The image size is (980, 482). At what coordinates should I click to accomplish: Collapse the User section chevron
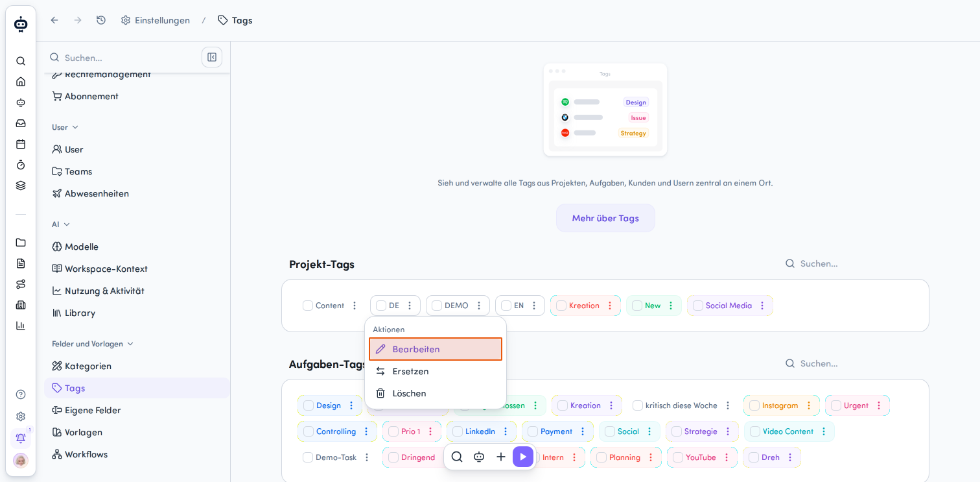coord(75,127)
